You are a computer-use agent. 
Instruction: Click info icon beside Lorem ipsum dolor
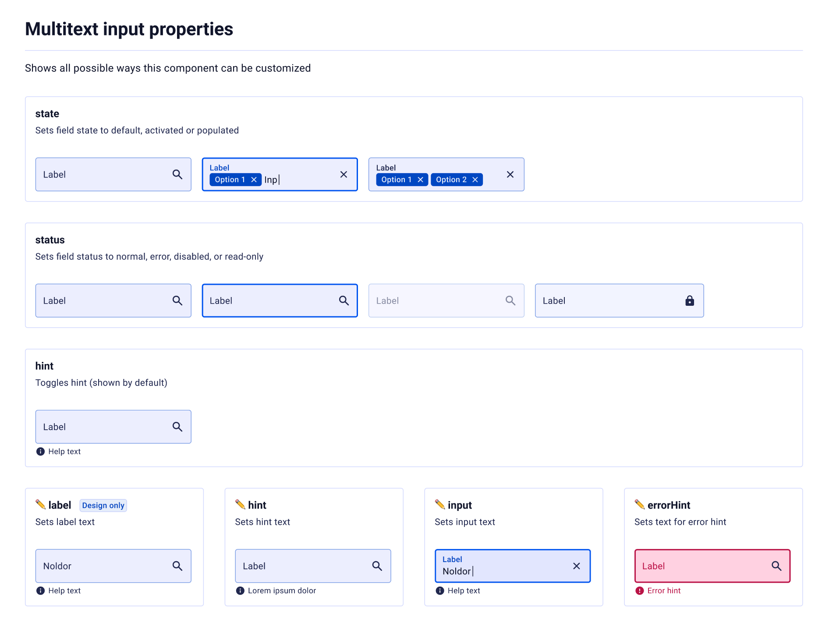point(240,591)
